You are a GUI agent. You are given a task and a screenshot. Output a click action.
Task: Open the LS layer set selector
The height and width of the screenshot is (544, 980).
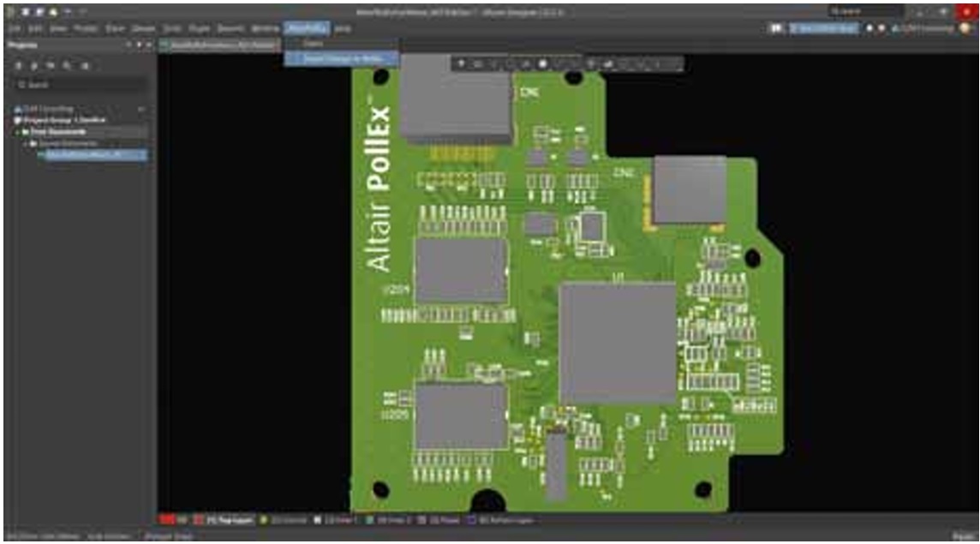click(x=182, y=520)
